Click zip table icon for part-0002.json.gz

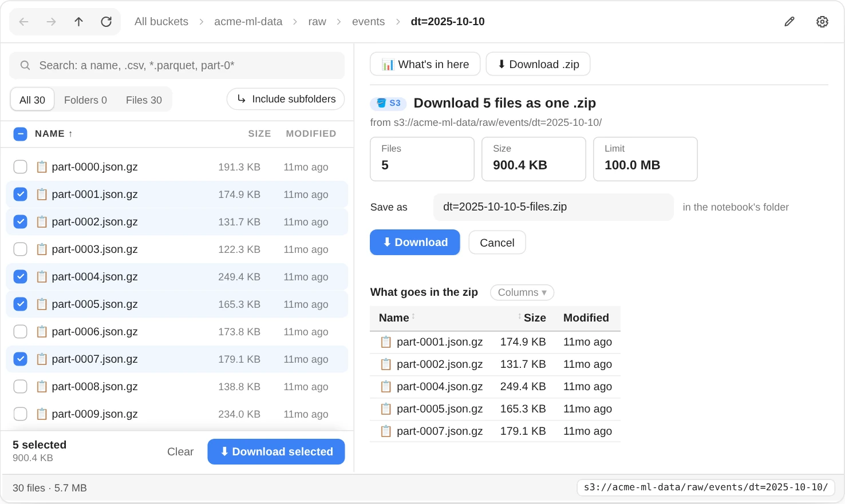[x=386, y=364]
